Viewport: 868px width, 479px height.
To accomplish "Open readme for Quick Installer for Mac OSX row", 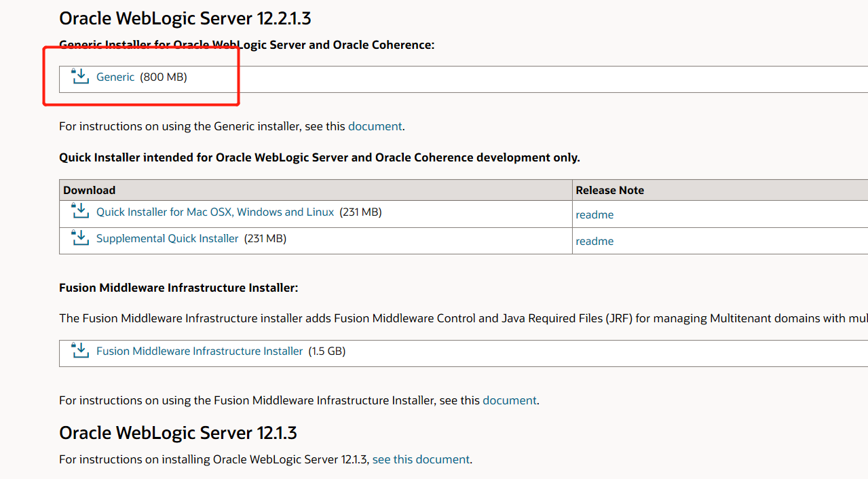I will tap(595, 215).
